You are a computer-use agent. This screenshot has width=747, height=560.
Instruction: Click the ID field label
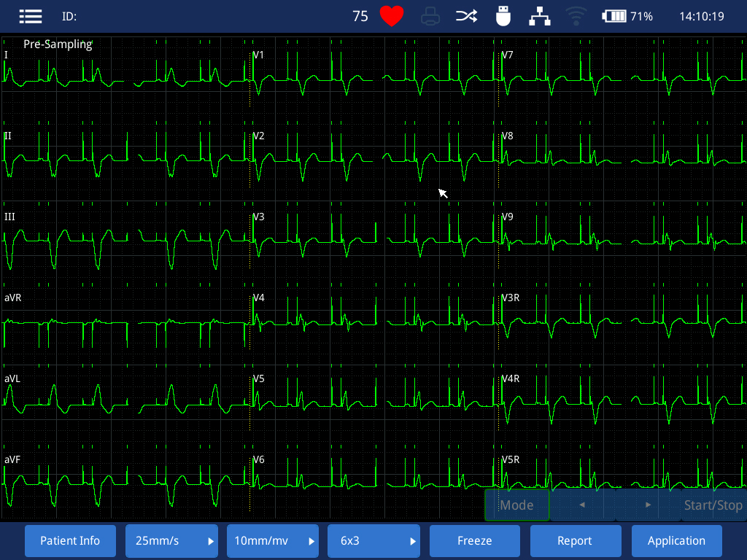[x=69, y=17]
